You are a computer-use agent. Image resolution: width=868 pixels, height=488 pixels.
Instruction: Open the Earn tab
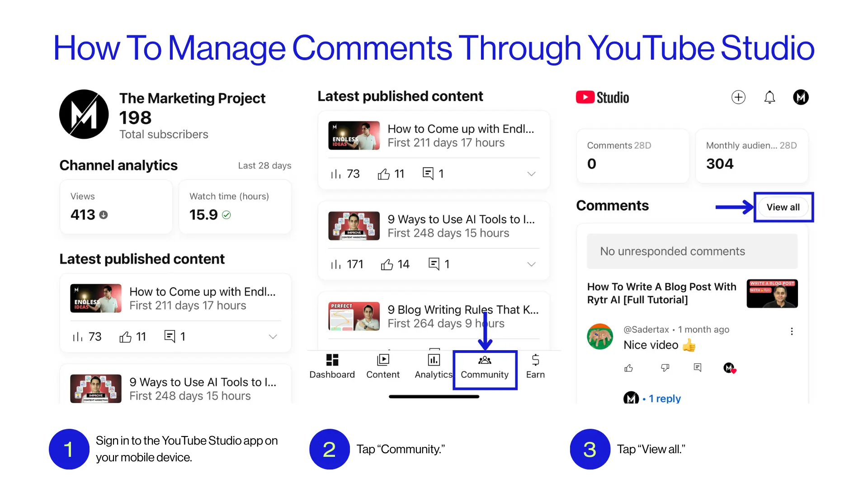point(535,366)
